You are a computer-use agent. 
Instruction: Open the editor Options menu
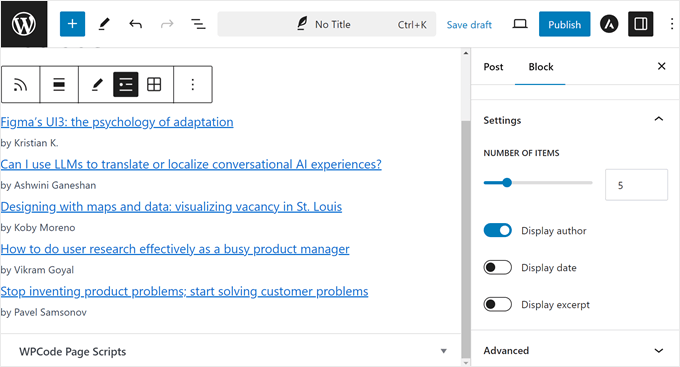[671, 24]
